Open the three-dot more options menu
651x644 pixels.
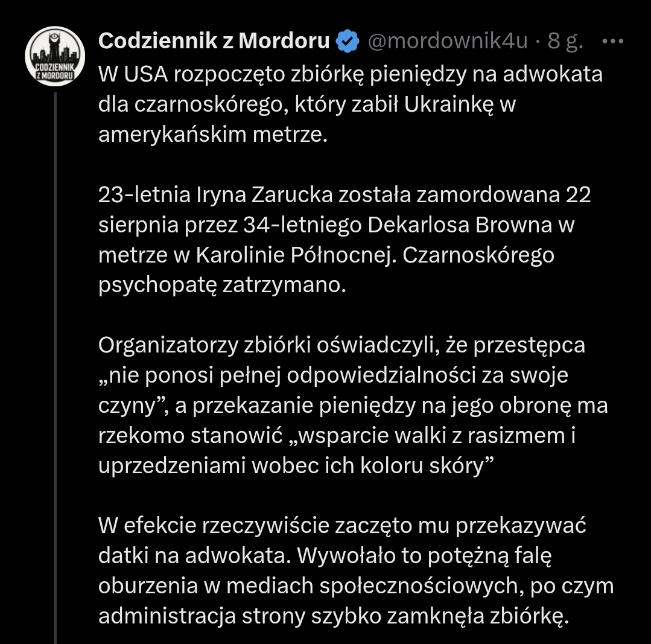point(612,42)
